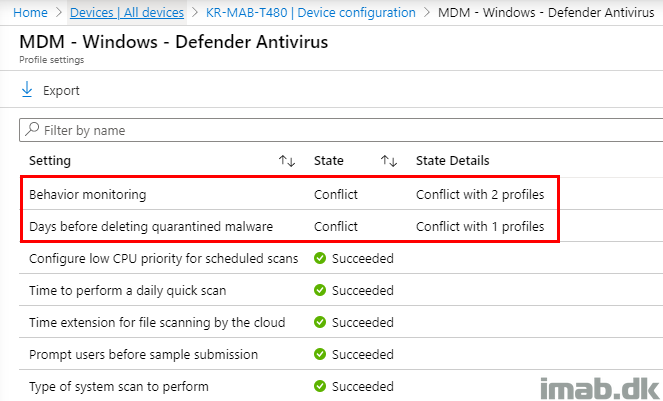Click the magnifier icon in filter box
Viewport: 663px width, 401px height.
click(x=32, y=129)
